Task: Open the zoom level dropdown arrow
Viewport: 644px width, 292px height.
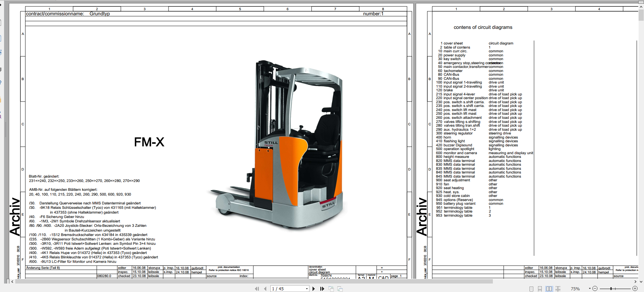Action: (x=590, y=289)
